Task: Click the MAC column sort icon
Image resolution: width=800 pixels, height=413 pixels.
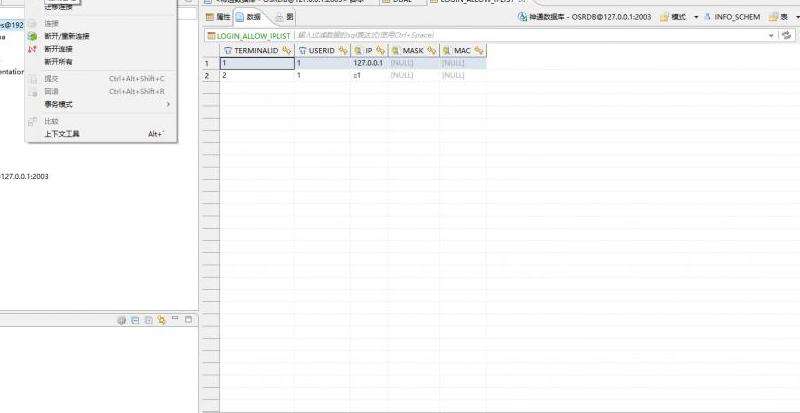Action: [479, 50]
